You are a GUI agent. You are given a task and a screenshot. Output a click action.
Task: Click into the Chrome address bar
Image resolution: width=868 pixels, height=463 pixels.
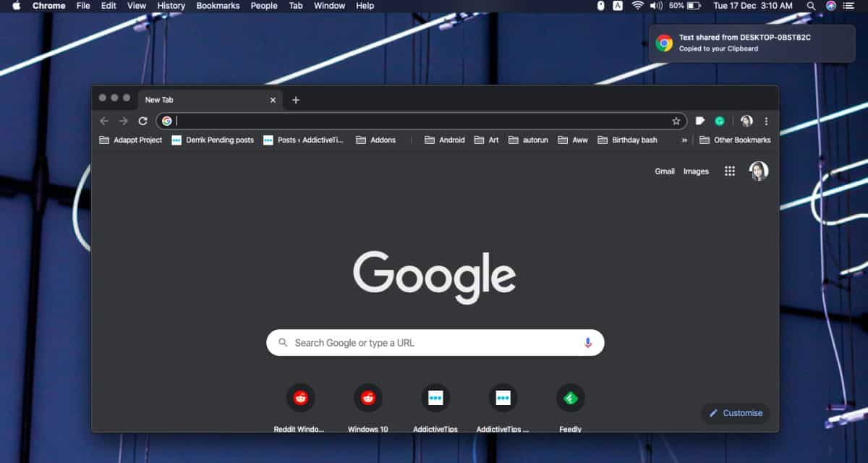(x=422, y=121)
